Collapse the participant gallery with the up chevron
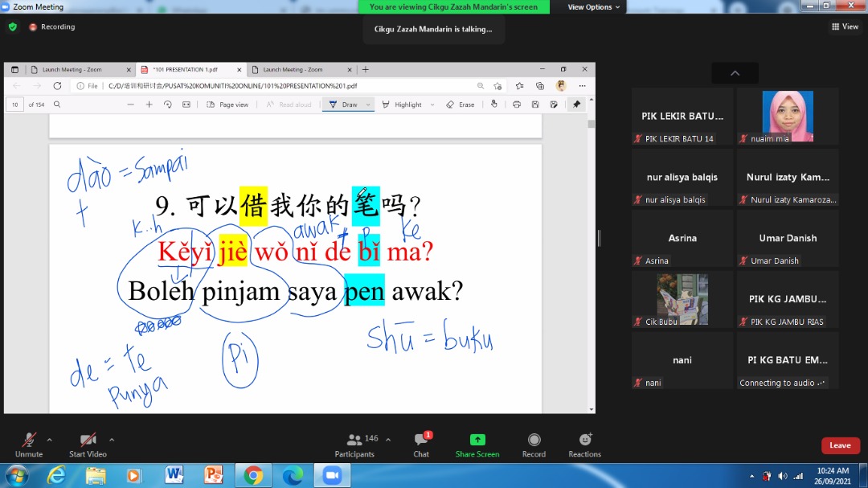The image size is (868, 488). tap(735, 73)
